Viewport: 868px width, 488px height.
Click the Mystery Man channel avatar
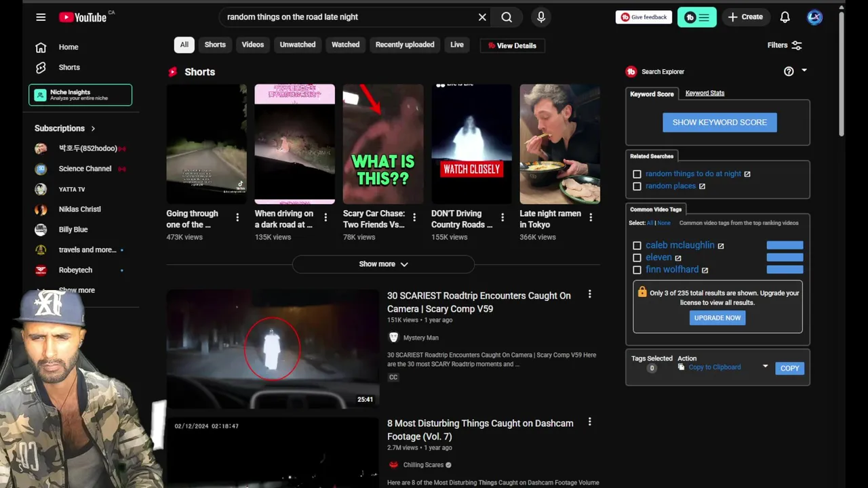pyautogui.click(x=393, y=338)
